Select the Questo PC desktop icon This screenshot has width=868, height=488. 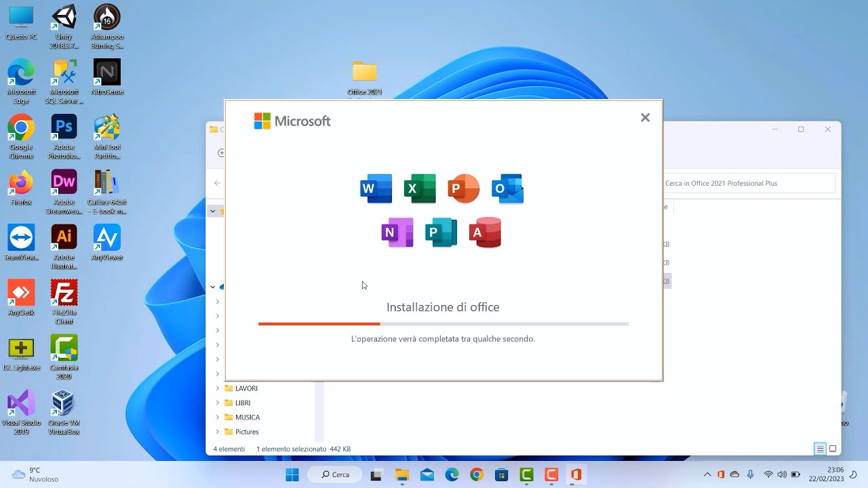pyautogui.click(x=21, y=23)
